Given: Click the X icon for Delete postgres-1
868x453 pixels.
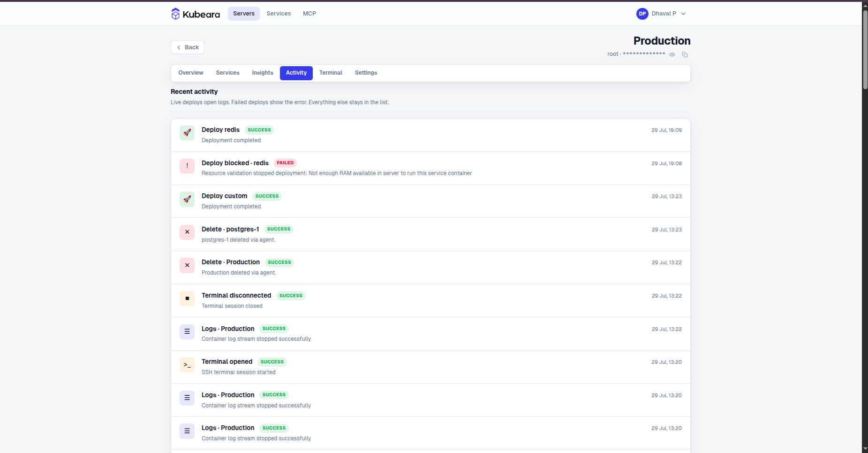Looking at the screenshot, I should [x=187, y=232].
